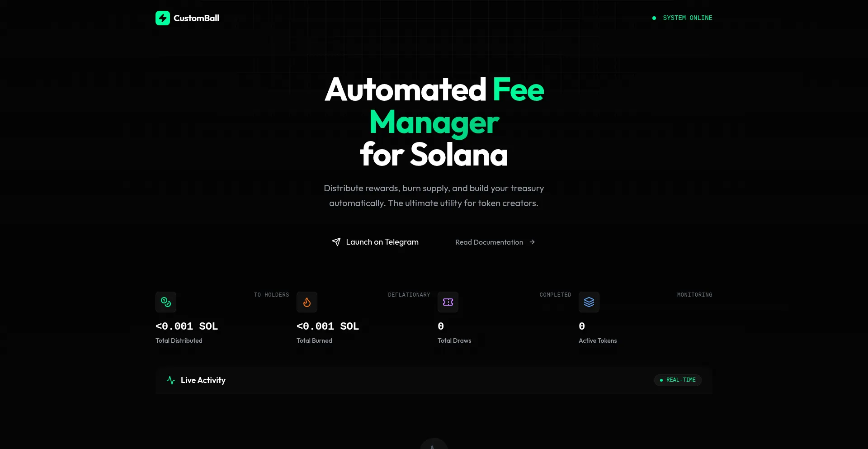Select the Total Burned SOL value

click(328, 326)
